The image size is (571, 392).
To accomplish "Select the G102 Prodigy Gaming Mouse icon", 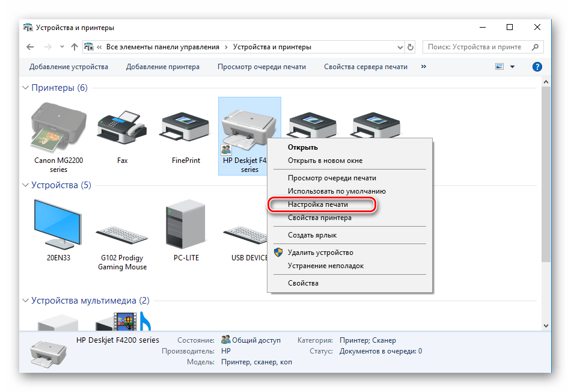I will coord(122,232).
